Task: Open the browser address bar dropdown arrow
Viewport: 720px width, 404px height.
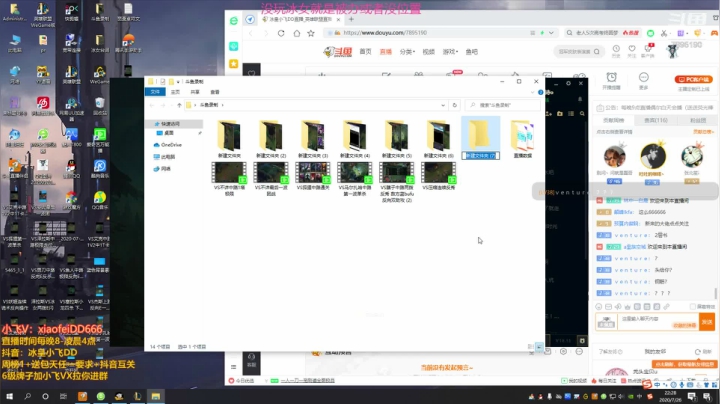Action: 551,33
